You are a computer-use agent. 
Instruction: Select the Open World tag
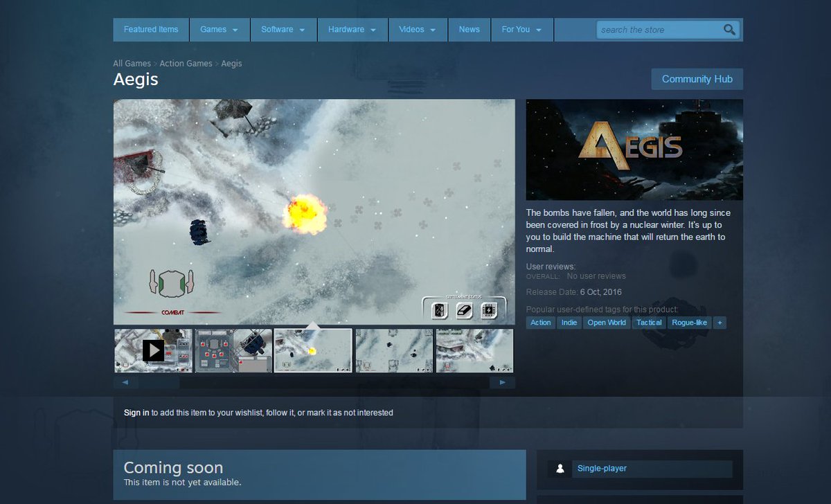pyautogui.click(x=607, y=323)
